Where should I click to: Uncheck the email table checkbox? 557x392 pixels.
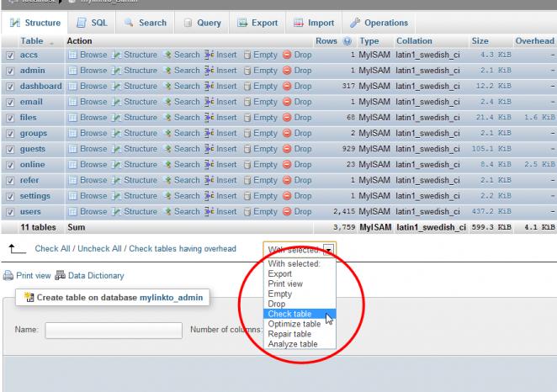click(x=10, y=103)
